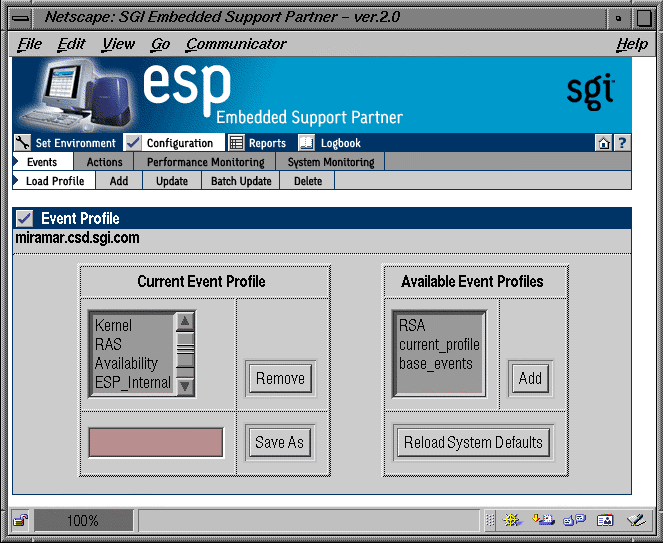Open Composer pencil icon in component bar
The image size is (663, 543).
point(636,520)
